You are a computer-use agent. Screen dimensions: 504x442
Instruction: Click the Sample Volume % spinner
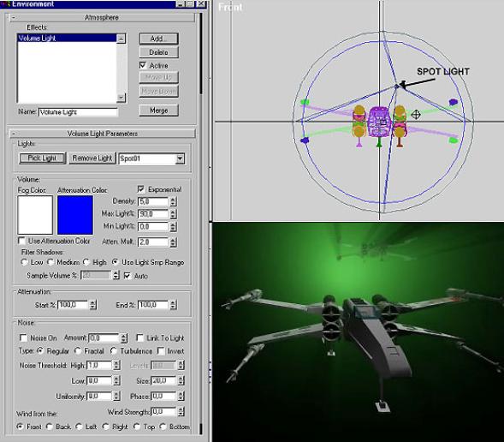[x=116, y=275]
